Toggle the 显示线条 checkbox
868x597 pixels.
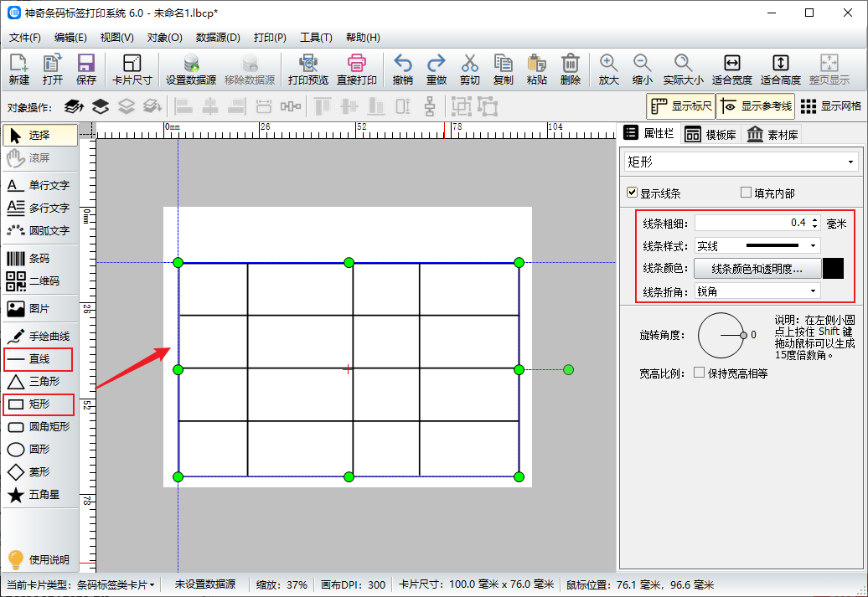[632, 193]
